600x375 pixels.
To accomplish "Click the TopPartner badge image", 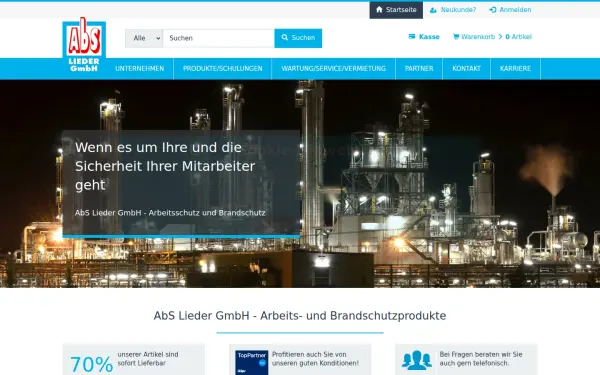I will (x=251, y=362).
